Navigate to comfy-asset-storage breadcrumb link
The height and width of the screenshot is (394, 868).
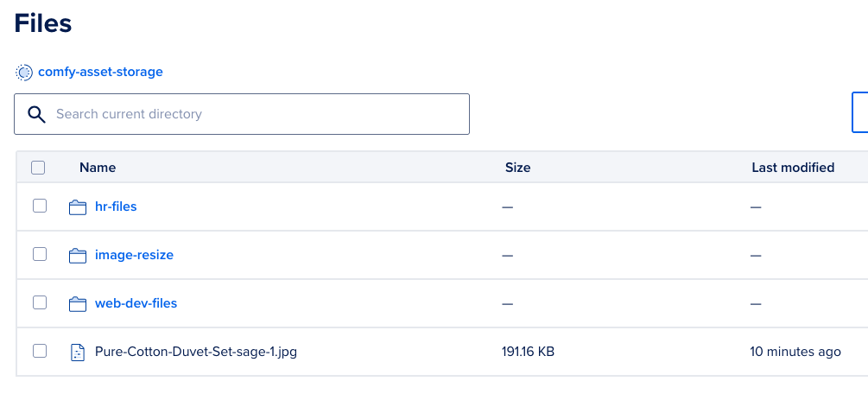[100, 72]
